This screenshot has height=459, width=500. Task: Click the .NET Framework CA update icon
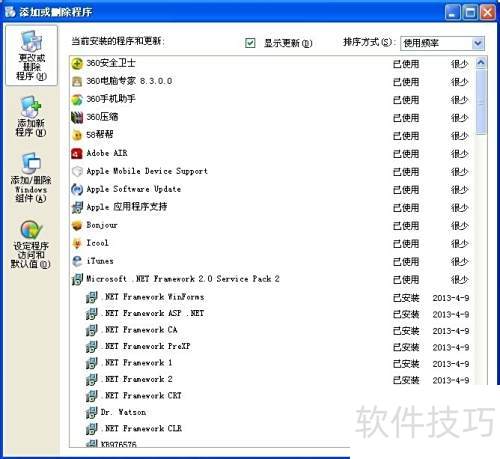click(x=92, y=330)
